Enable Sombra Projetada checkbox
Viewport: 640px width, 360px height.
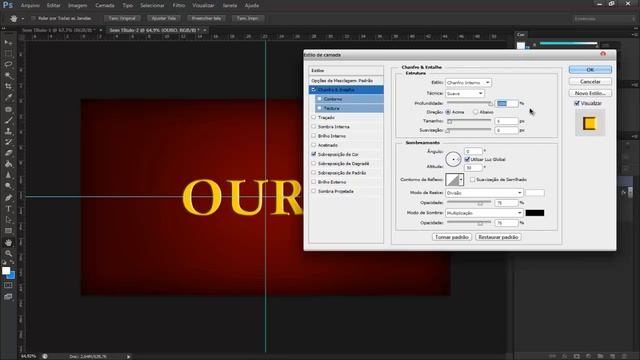313,191
